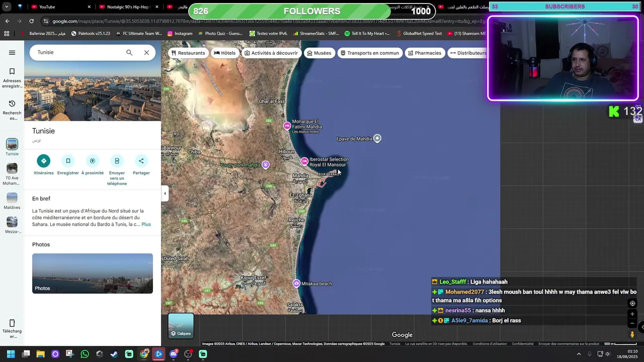Select the Distributeurs filter chip
644x362 pixels.
pos(468,53)
